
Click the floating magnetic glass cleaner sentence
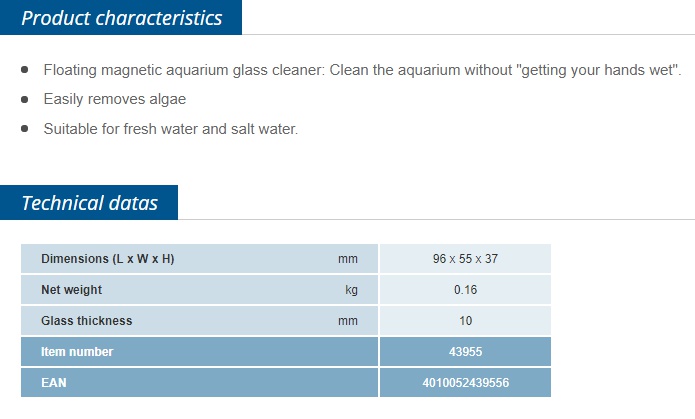[x=362, y=70]
